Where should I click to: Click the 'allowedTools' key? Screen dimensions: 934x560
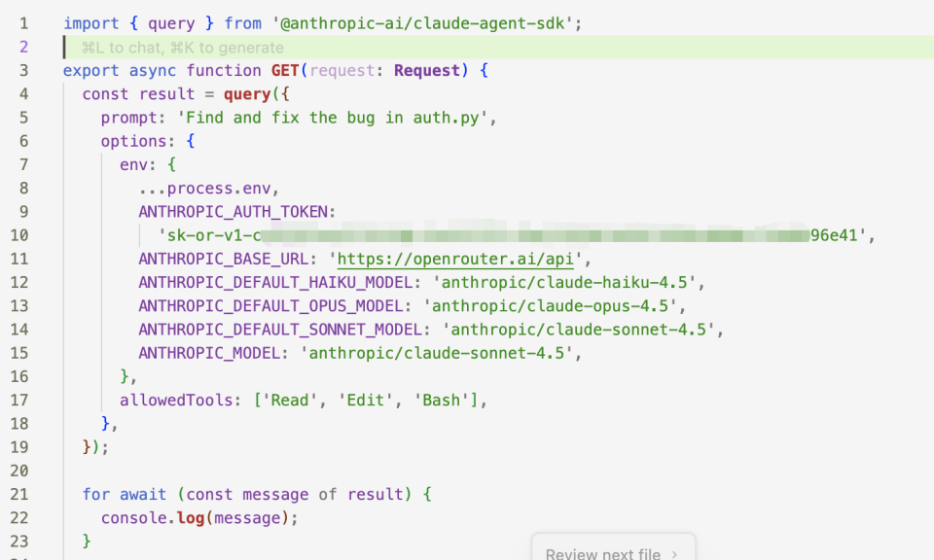tap(176, 400)
